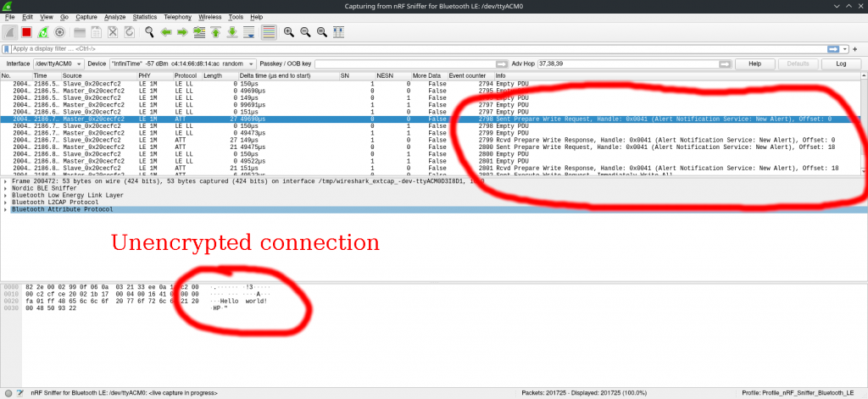Open the Wireless menu

point(210,17)
